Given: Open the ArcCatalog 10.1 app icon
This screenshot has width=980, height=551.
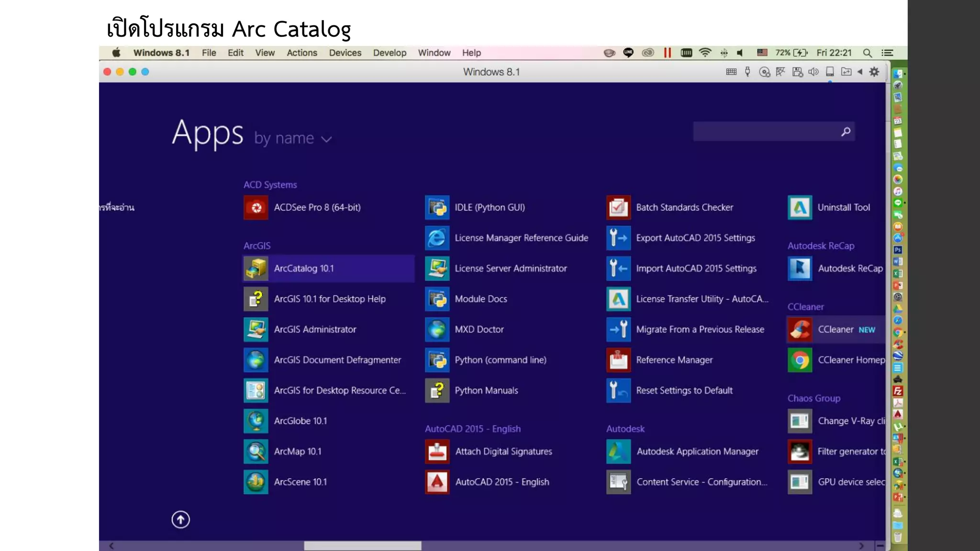Looking at the screenshot, I should [x=256, y=268].
